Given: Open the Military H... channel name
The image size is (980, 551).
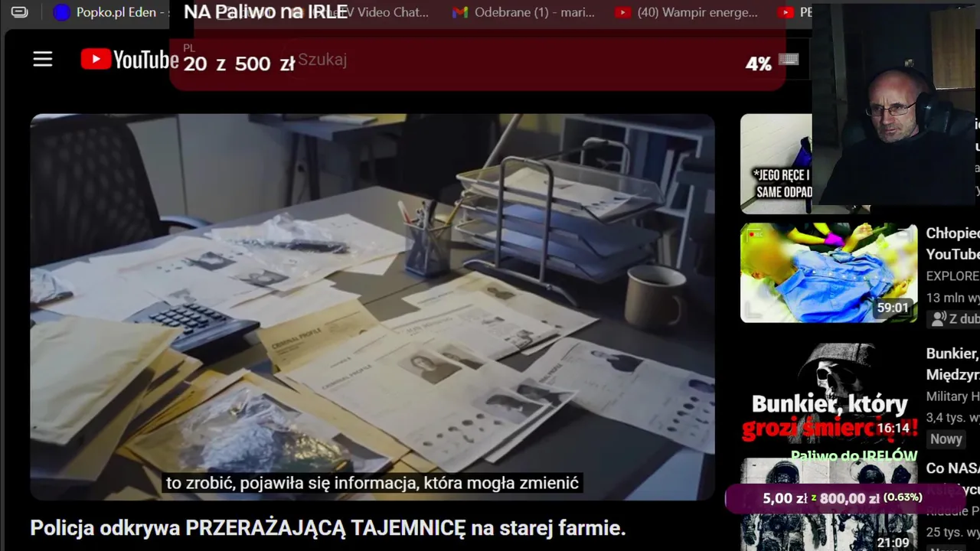Looking at the screenshot, I should (x=952, y=396).
